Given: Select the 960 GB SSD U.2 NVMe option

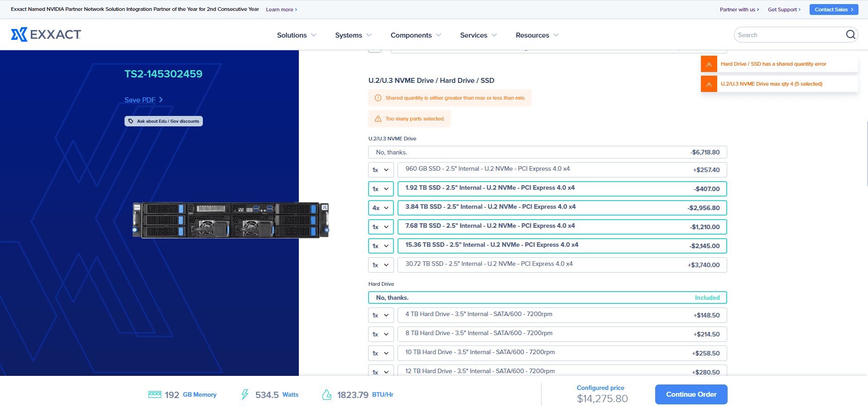Looking at the screenshot, I should point(562,170).
